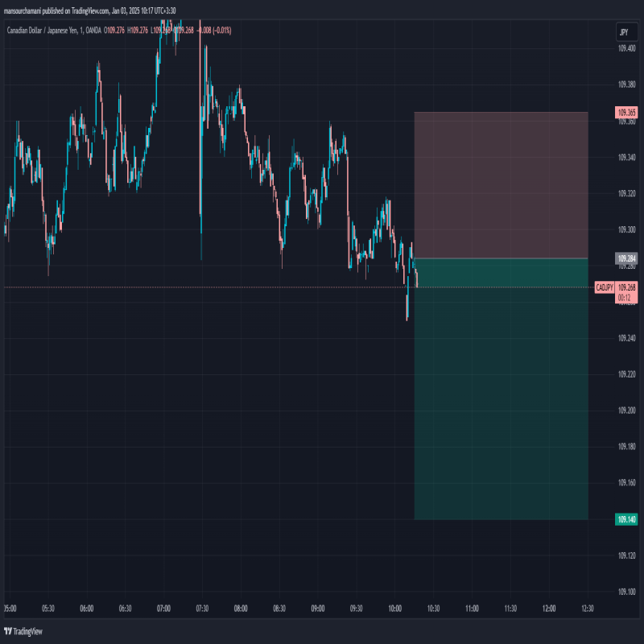644x644 pixels.
Task: Click the red stop-loss zone of the position
Action: tap(501, 185)
